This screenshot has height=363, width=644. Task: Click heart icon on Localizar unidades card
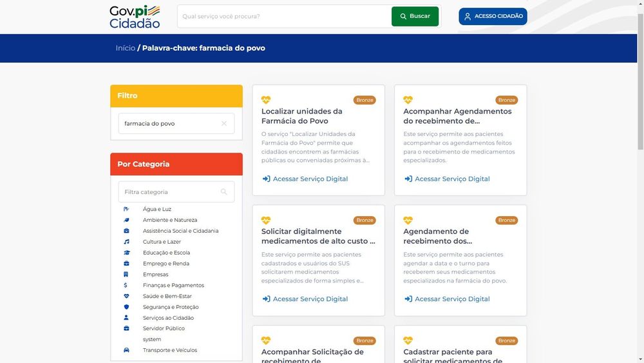coord(266,100)
